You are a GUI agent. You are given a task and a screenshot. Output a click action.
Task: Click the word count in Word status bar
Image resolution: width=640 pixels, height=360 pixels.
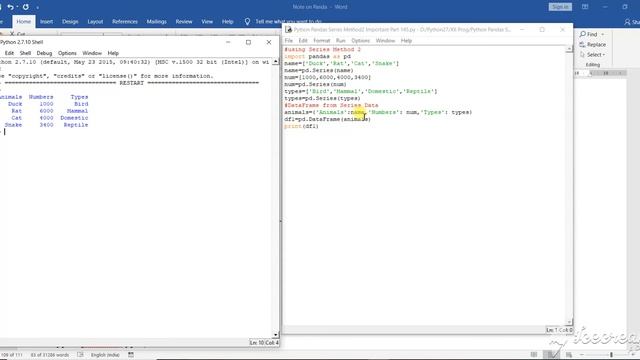point(50,355)
